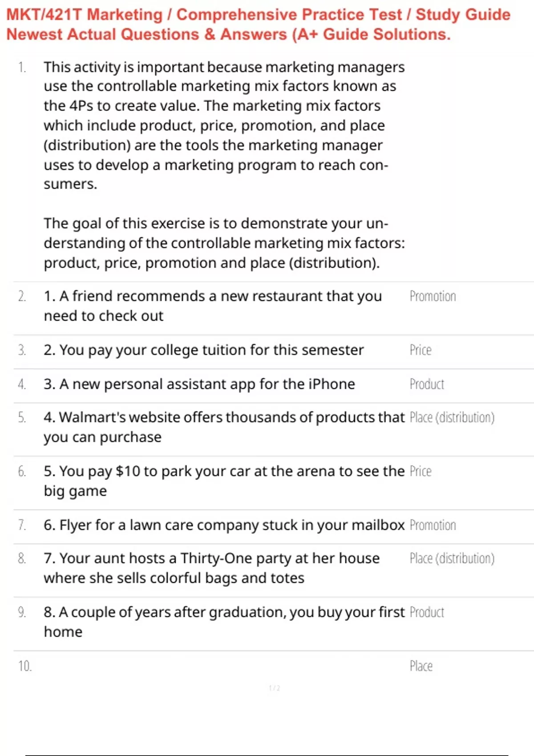Select the 'A friend recommends a new restaurant' question
Viewport: 534px width, 756px height.
(x=213, y=306)
